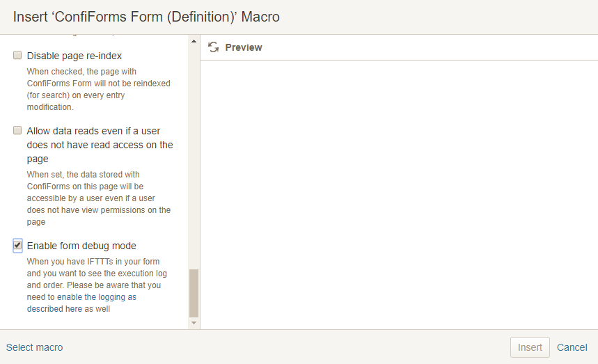Click scrollbar down arrow in parameters panel
Viewport: 598px width, 364px height.
[194, 323]
